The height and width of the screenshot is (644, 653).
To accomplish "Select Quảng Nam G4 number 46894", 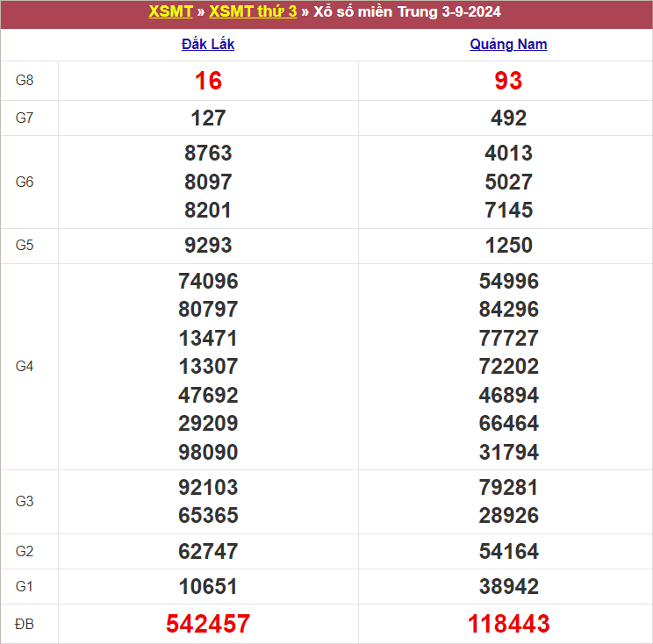I will tap(508, 395).
